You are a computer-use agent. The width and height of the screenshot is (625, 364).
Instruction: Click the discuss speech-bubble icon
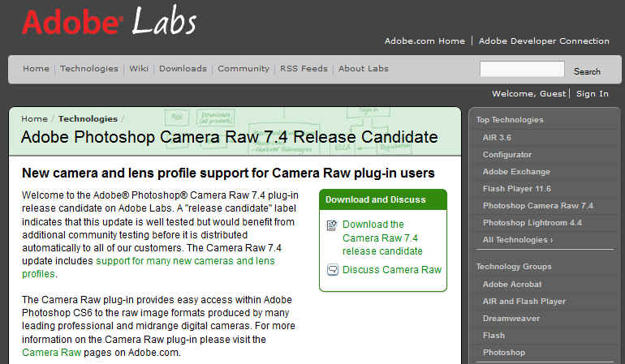coord(333,270)
